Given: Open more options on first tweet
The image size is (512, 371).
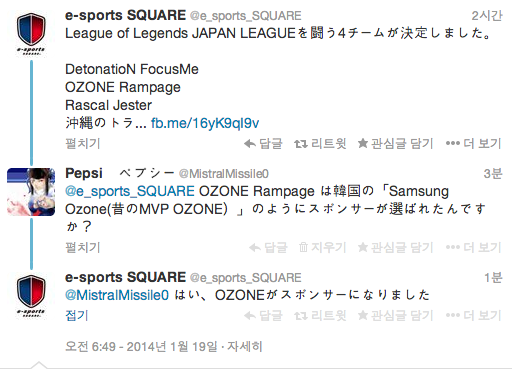Looking at the screenshot, I should [473, 144].
